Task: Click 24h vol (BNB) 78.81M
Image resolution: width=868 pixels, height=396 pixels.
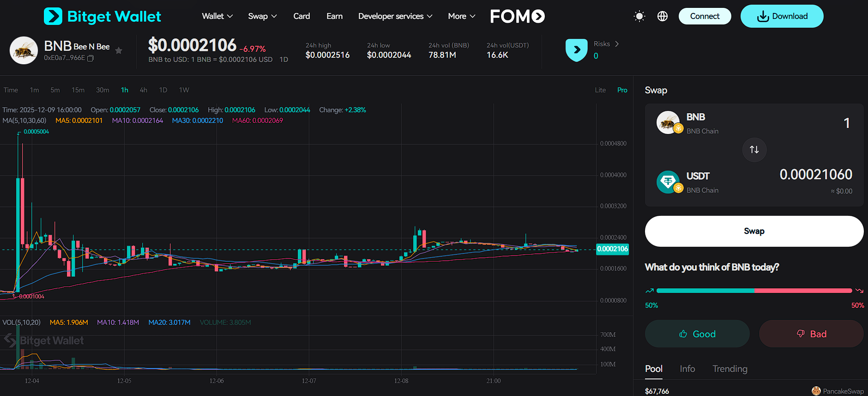Action: 442,55
